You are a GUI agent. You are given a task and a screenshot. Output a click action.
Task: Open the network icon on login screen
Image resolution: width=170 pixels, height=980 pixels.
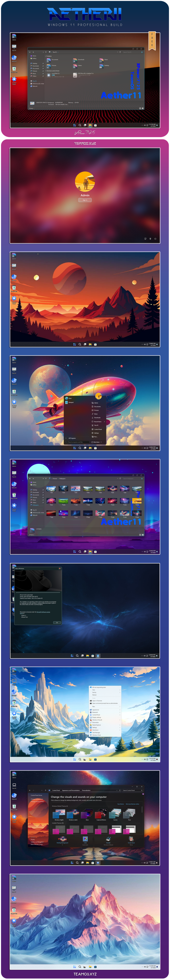145,238
